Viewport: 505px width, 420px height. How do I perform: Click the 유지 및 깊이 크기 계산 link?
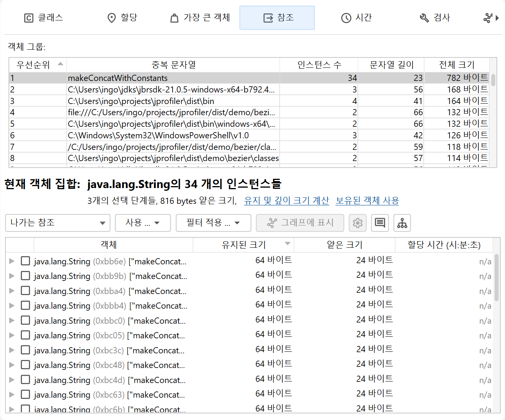point(286,201)
